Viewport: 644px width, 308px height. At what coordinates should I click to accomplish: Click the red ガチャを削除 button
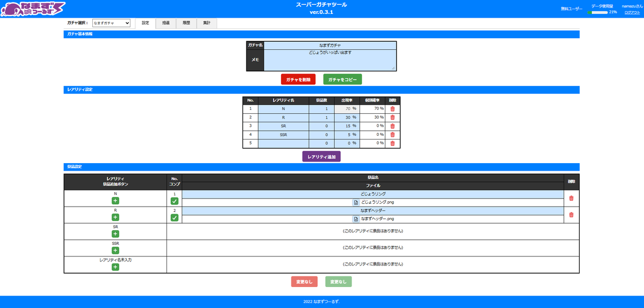point(298,79)
